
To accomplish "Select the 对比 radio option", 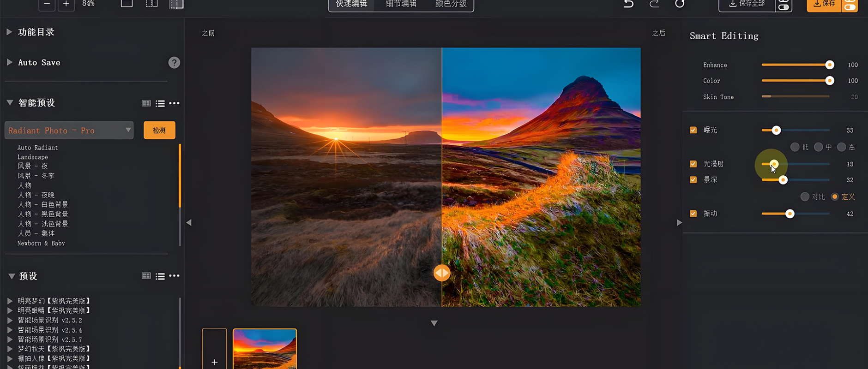I will 805,197.
